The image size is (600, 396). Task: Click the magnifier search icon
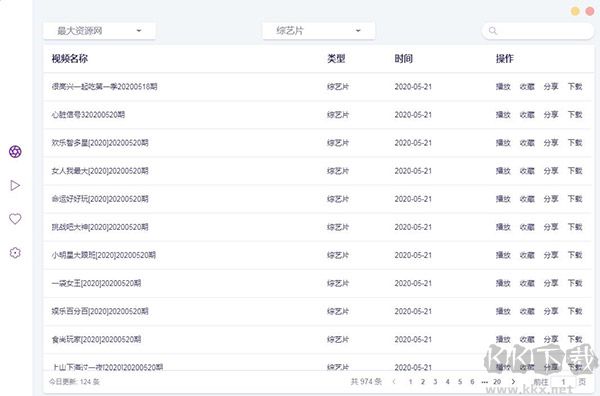(x=493, y=31)
